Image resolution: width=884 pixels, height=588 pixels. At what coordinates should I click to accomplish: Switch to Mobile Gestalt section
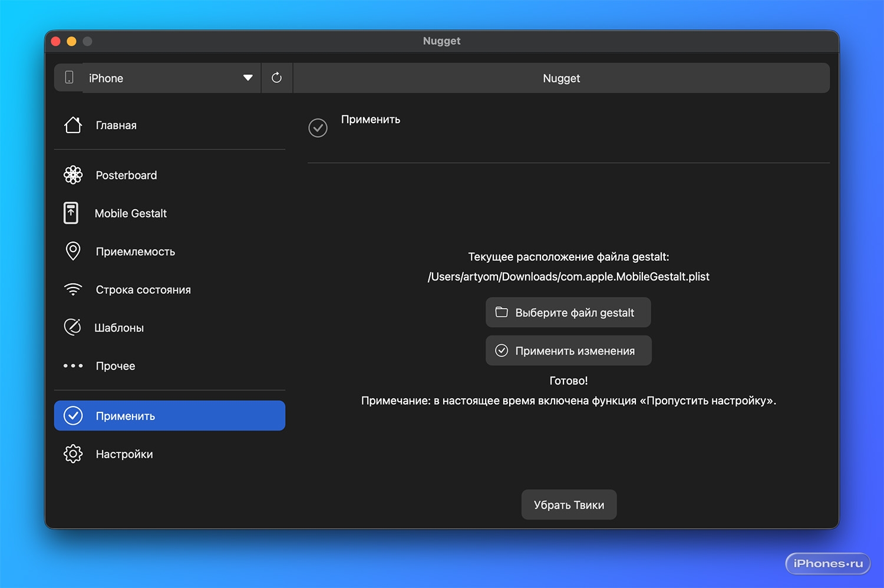tap(170, 213)
